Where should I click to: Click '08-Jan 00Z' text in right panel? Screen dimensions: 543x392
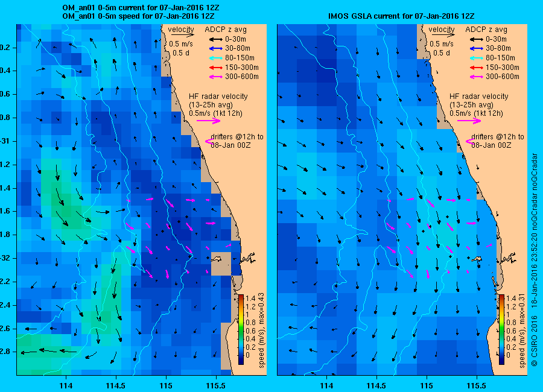pyautogui.click(x=491, y=145)
